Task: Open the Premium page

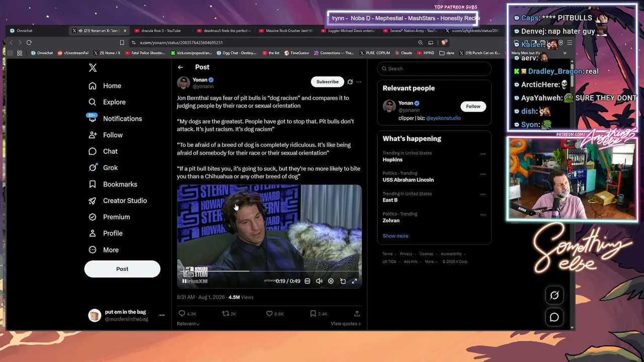Action: [109, 217]
